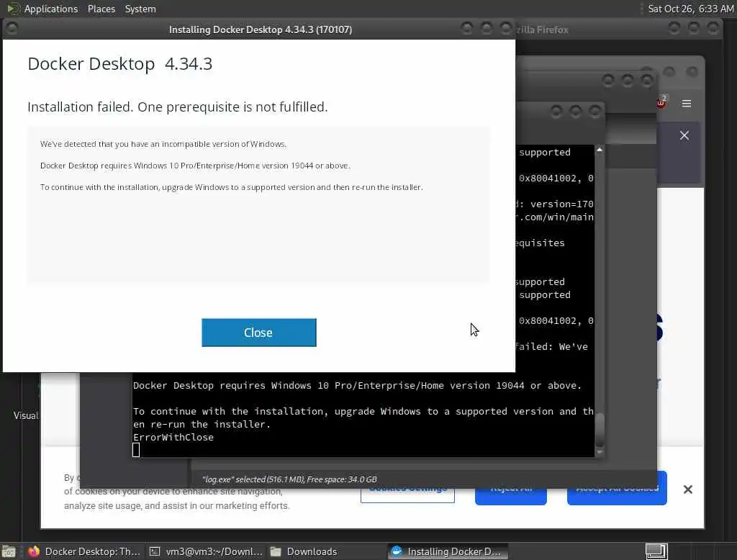This screenshot has width=737, height=560.
Task: Click 'ErrorWithClose' line in terminal
Action: (173, 438)
